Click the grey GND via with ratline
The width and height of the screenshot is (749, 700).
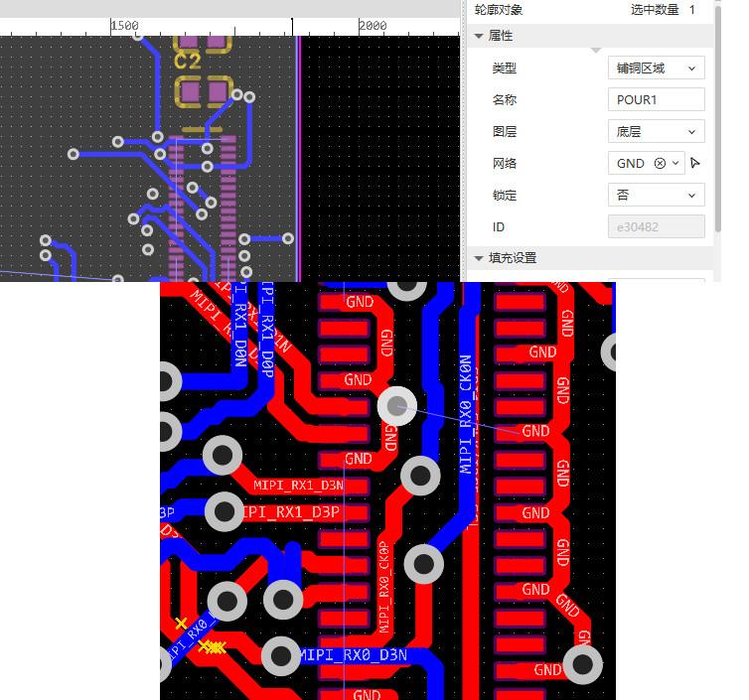point(397,405)
